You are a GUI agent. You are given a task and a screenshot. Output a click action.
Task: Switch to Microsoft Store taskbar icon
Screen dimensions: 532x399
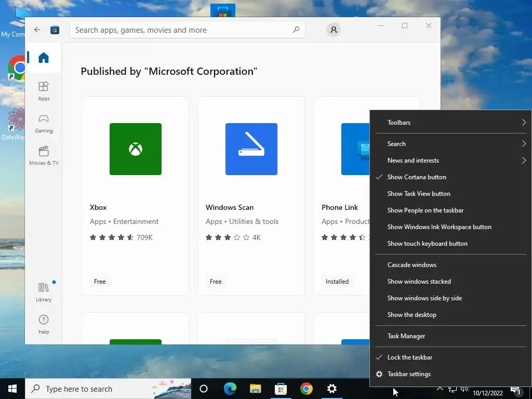[x=281, y=389]
